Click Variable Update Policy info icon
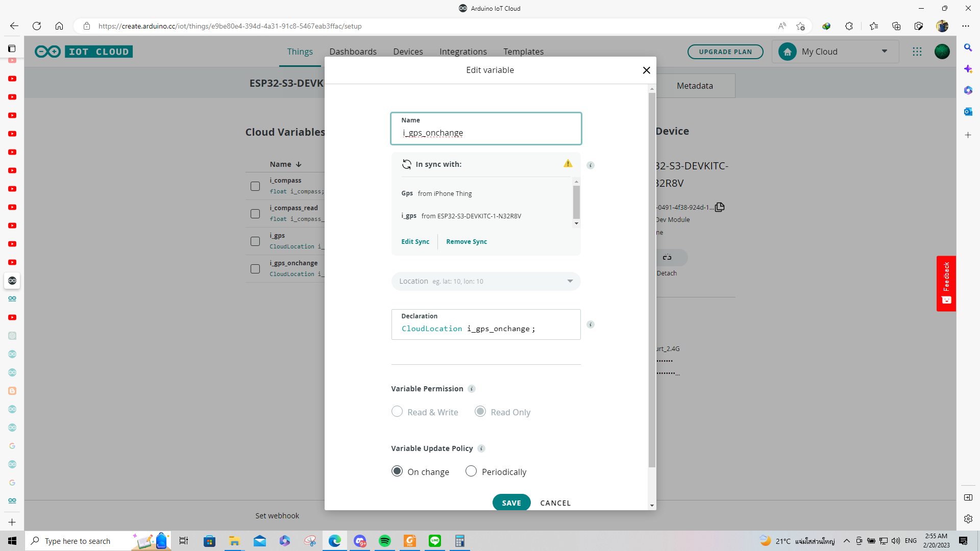Screen dimensions: 980x551 point(481,448)
